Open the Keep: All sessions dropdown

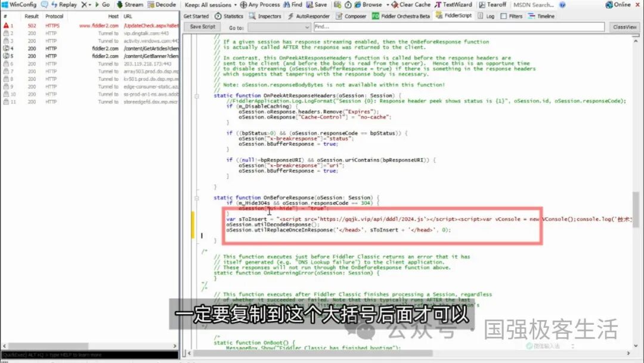coord(210,5)
